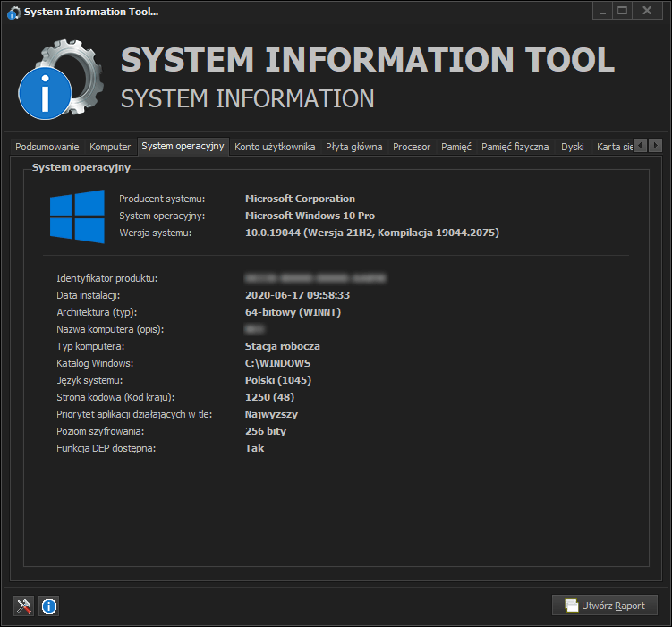
Task: Click the label Język systemu:
Action: tap(89, 380)
